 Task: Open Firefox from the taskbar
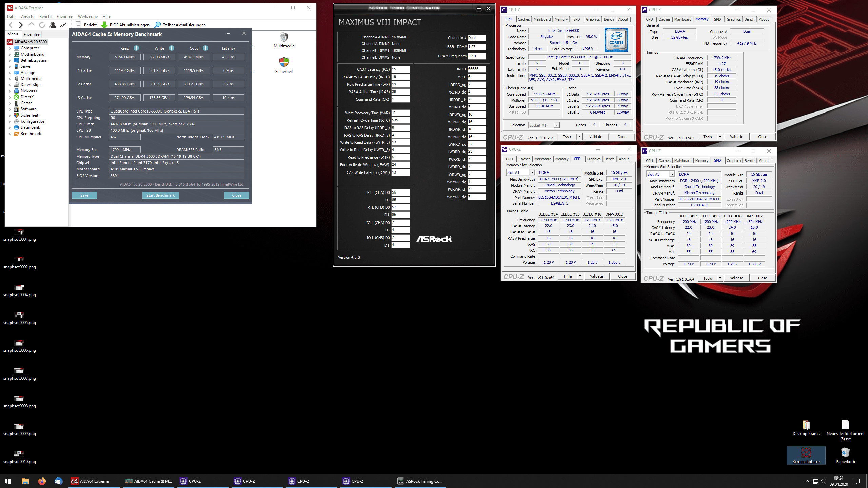[42, 481]
